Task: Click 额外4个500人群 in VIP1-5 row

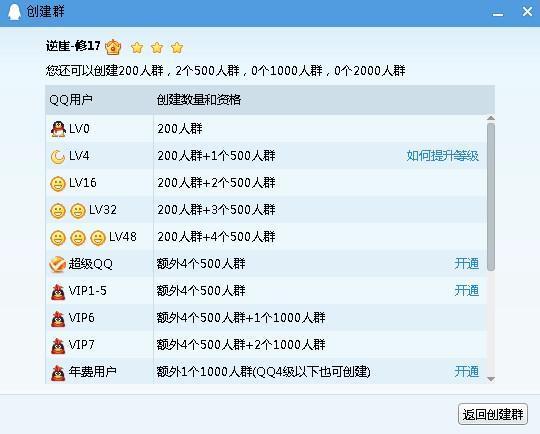Action: coord(201,291)
